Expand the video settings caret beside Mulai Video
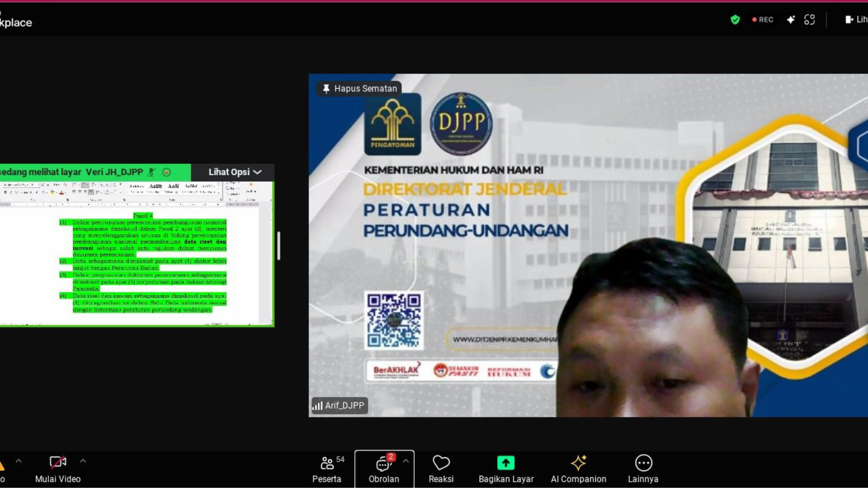Viewport: 868px width, 488px height. coord(83,461)
